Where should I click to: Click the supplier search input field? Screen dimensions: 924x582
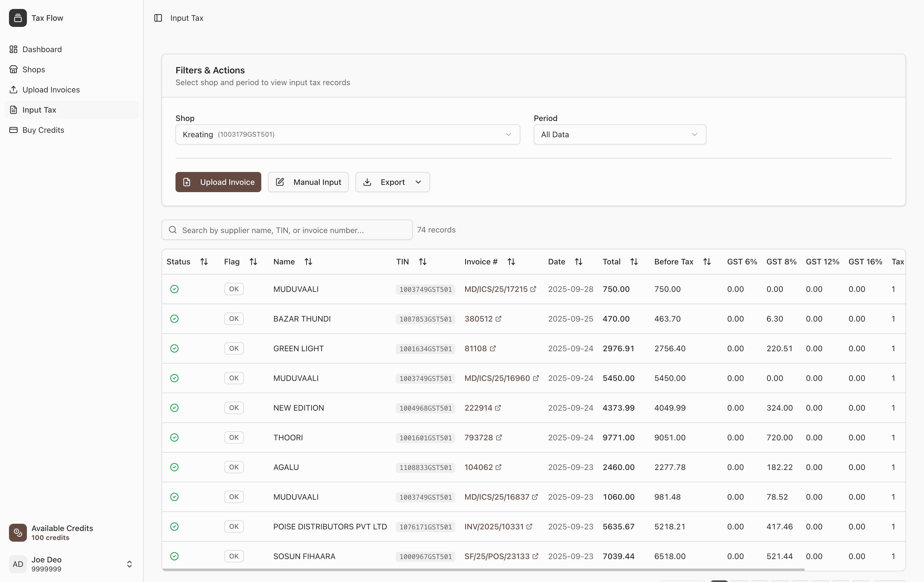(286, 230)
